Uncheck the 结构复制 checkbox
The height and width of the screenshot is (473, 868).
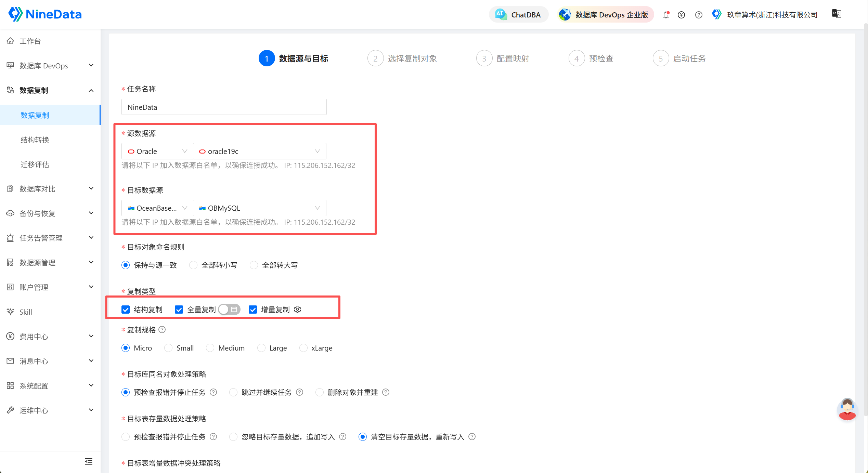click(x=126, y=310)
